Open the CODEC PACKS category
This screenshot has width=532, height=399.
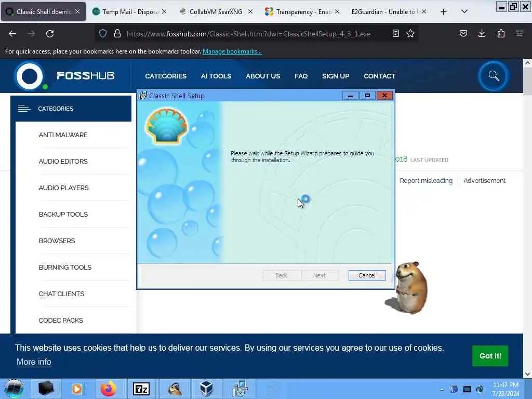[x=61, y=320]
